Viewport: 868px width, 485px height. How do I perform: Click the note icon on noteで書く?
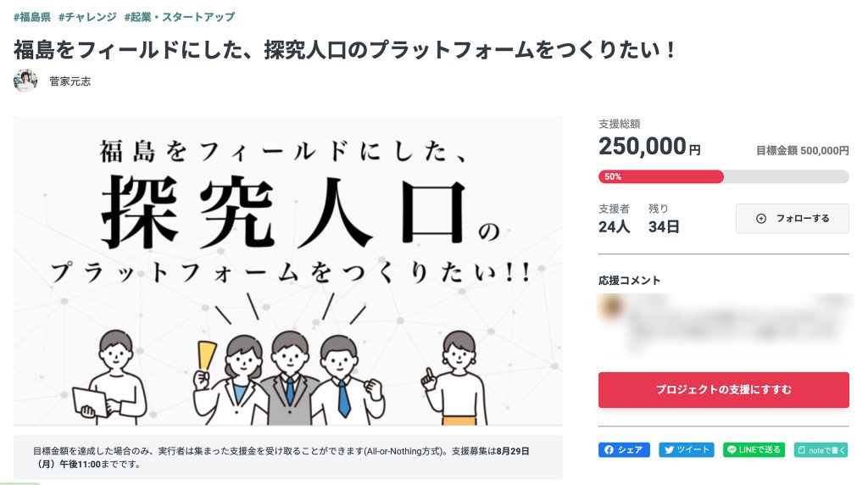[802, 450]
